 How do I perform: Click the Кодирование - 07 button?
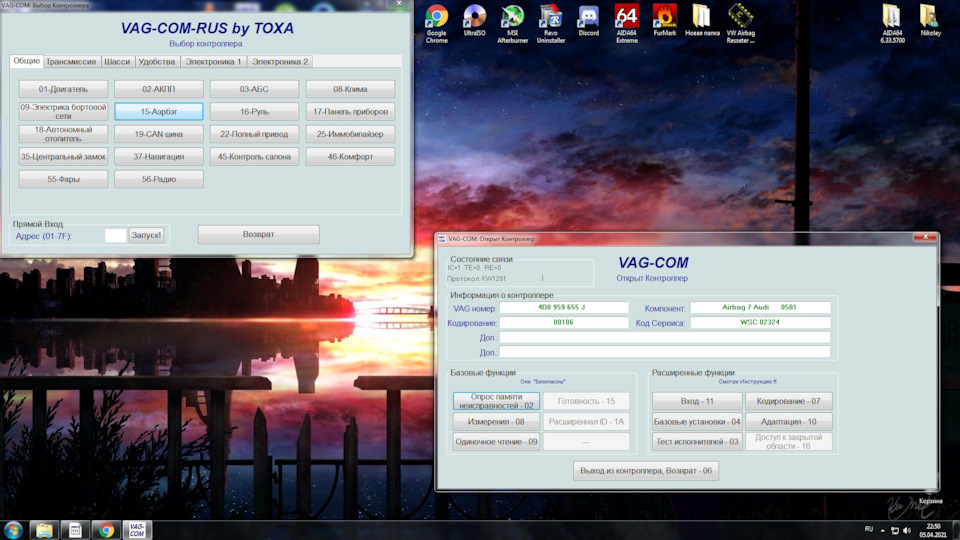(x=789, y=401)
